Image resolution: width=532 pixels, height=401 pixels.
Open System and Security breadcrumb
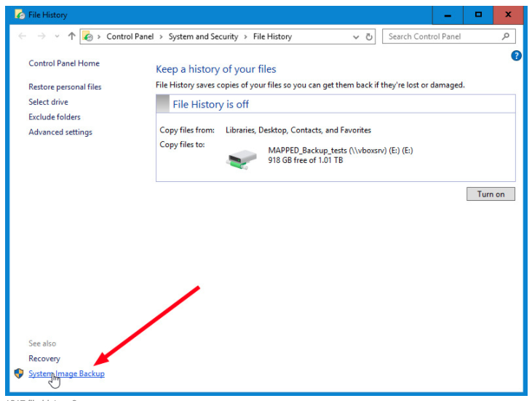[x=203, y=36]
